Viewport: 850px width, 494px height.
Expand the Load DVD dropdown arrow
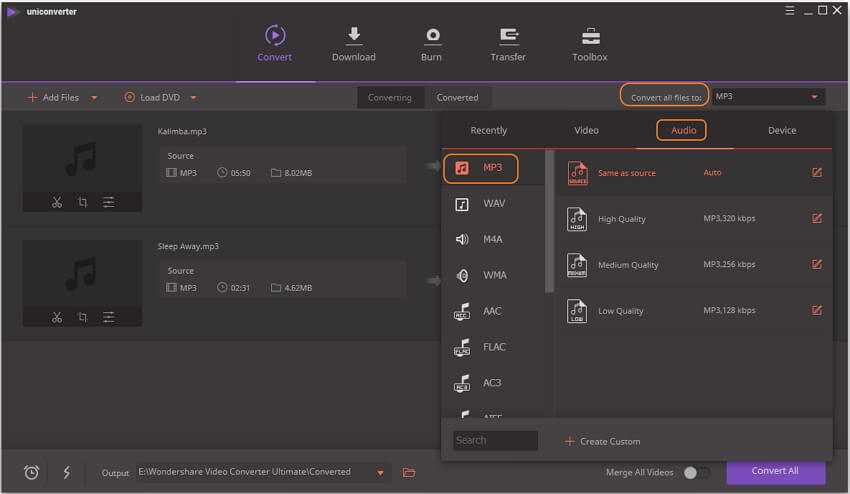point(193,98)
